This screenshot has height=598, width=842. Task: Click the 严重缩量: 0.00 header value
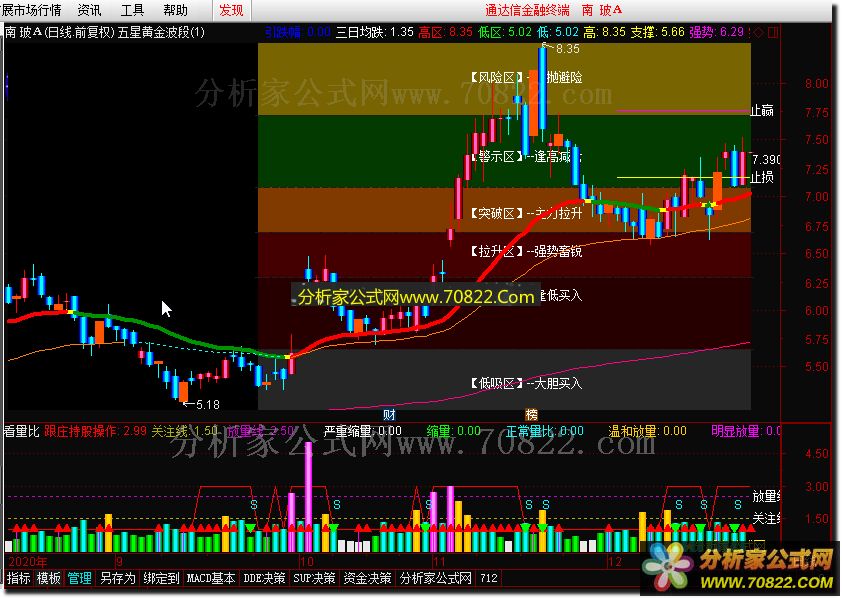(363, 431)
